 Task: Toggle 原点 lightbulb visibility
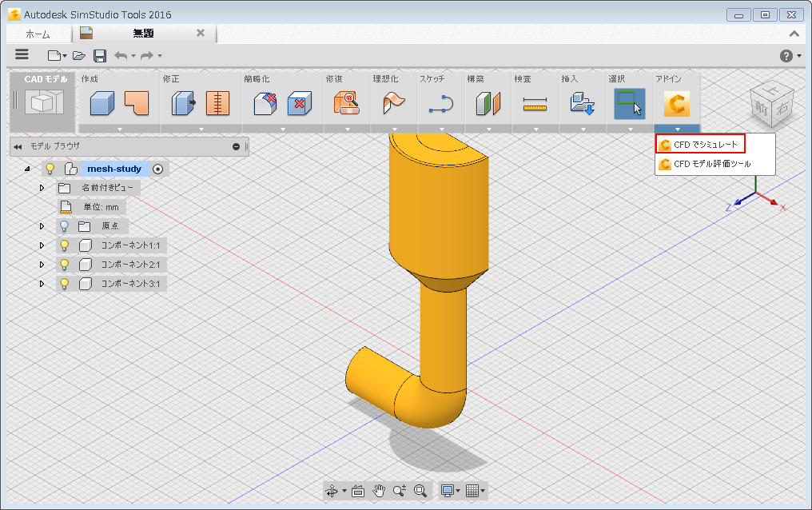(64, 226)
